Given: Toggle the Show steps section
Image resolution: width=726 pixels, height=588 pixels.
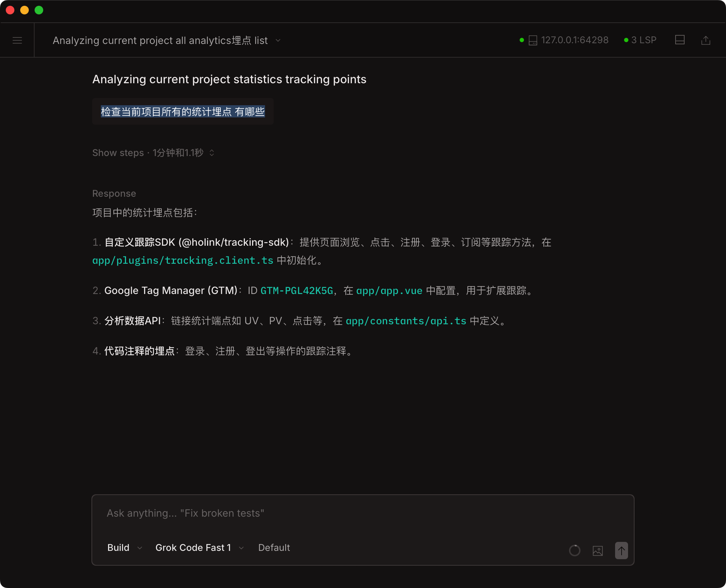Looking at the screenshot, I should pyautogui.click(x=118, y=153).
